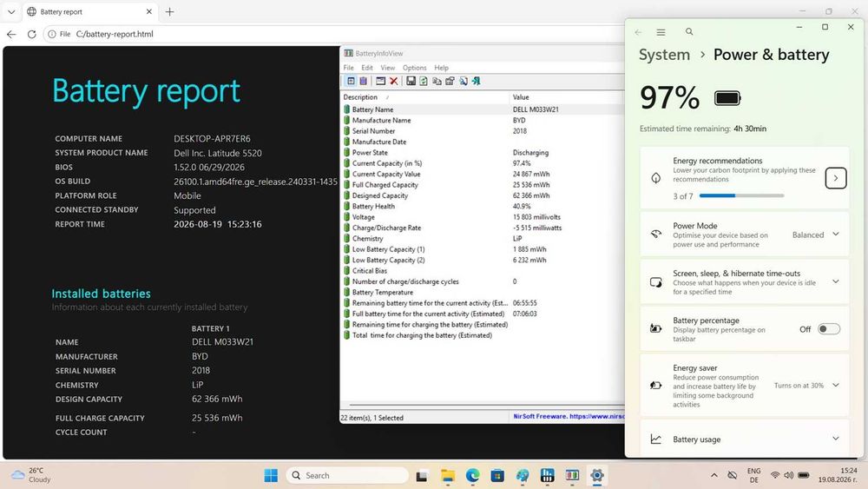Sort by the Value column header

pyautogui.click(x=567, y=97)
